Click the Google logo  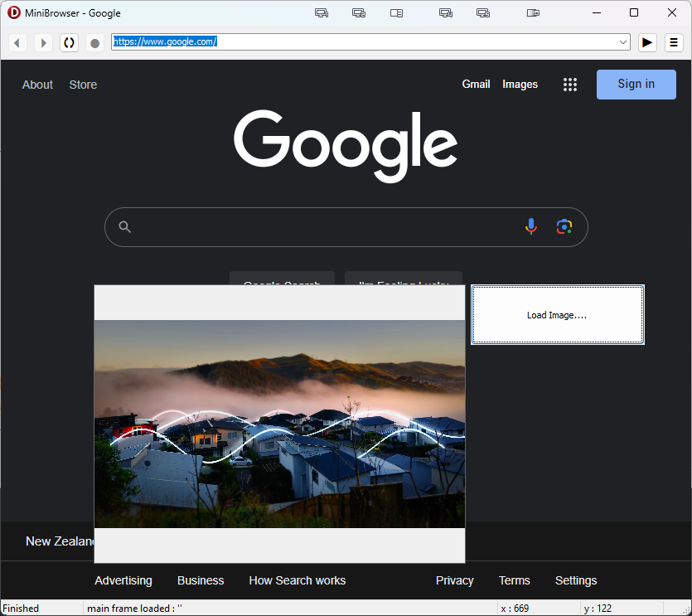tap(346, 146)
